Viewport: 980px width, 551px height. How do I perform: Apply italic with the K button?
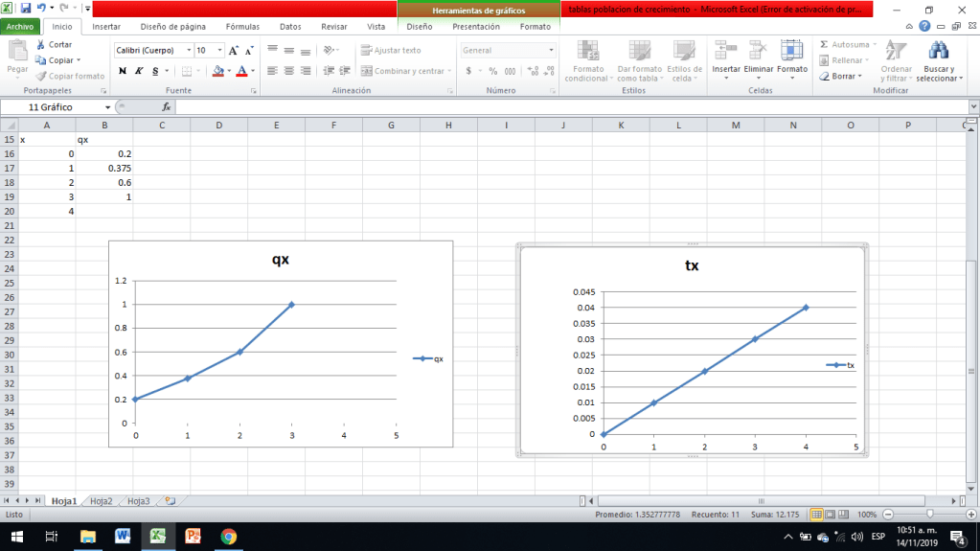(x=139, y=71)
